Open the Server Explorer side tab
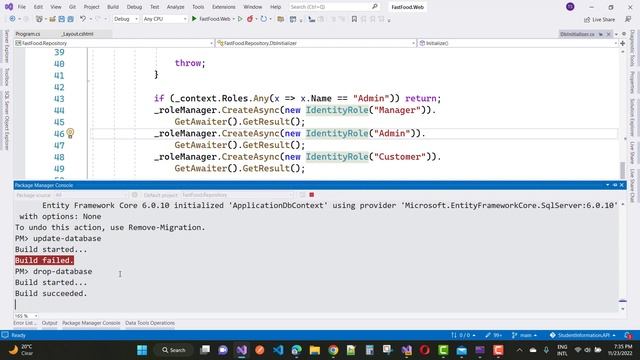The image size is (640, 360). coord(7,46)
